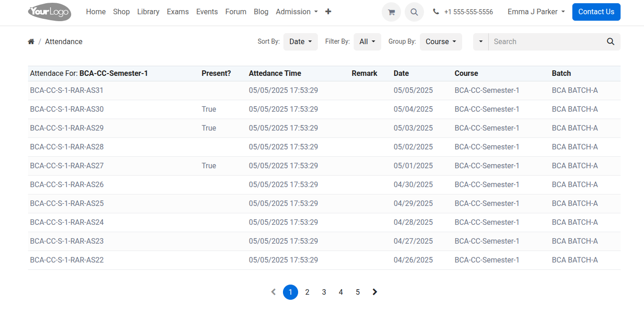This screenshot has height=314, width=644.
Task: Click date 05/01/2025
Action: 413,166
